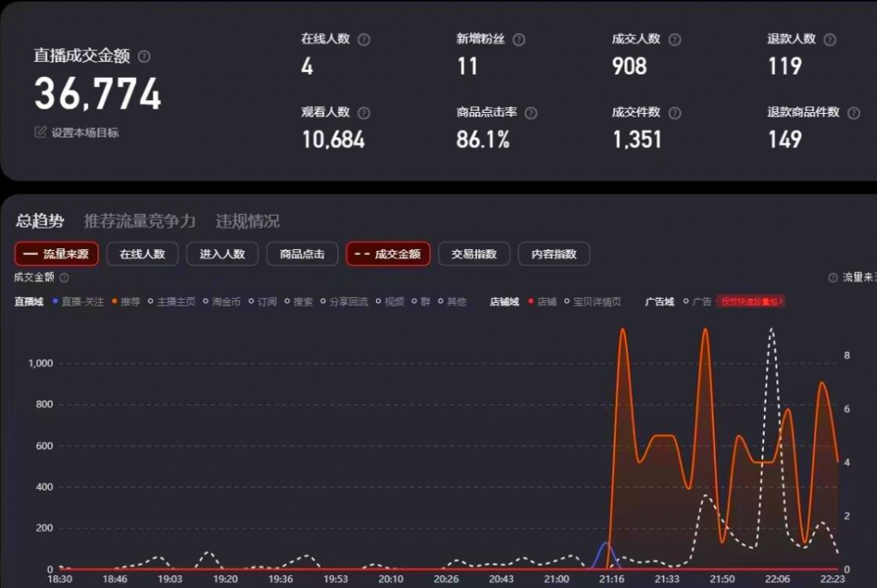Click the question mark icon next to 在线人数
This screenshot has height=588, width=877.
click(363, 39)
